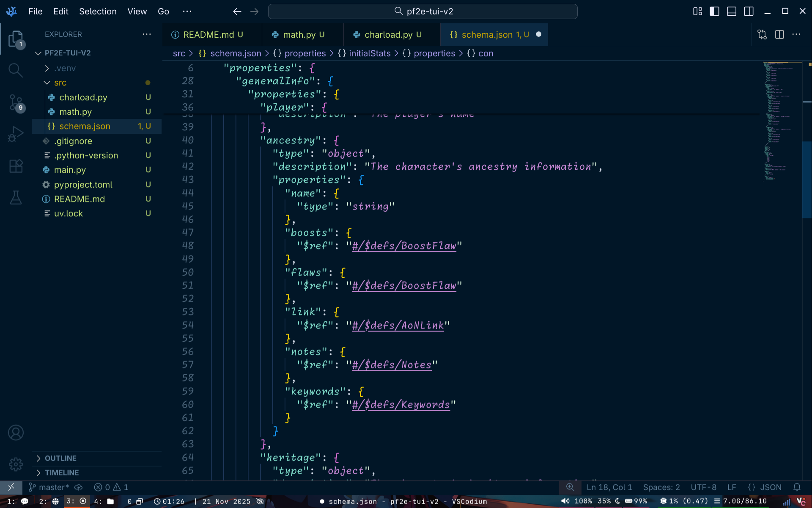Click the Accounts icon in activity bar

tap(16, 433)
